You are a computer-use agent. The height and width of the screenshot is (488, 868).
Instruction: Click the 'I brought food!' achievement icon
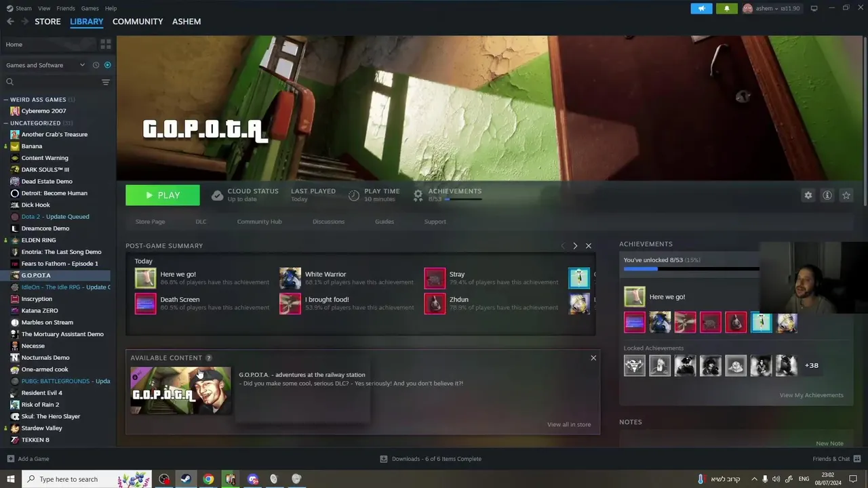point(290,303)
